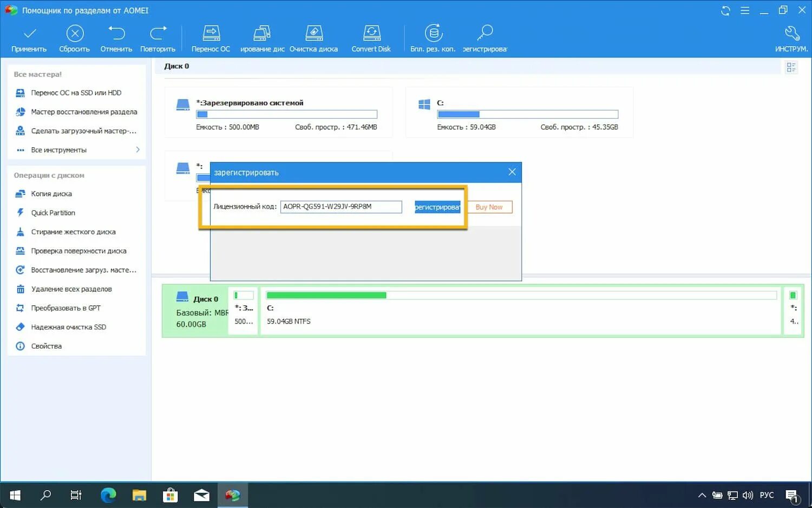Select Стирание жесткого диска operation
The height and width of the screenshot is (508, 812).
click(x=76, y=231)
